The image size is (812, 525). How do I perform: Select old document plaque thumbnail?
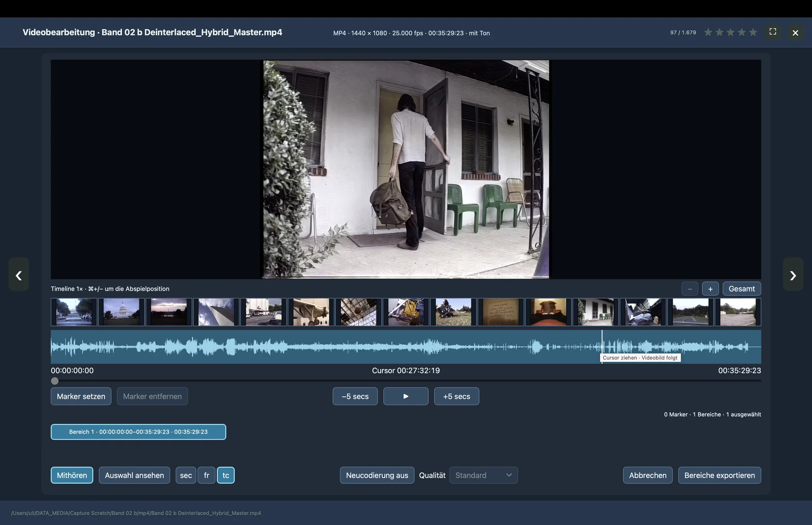(501, 312)
